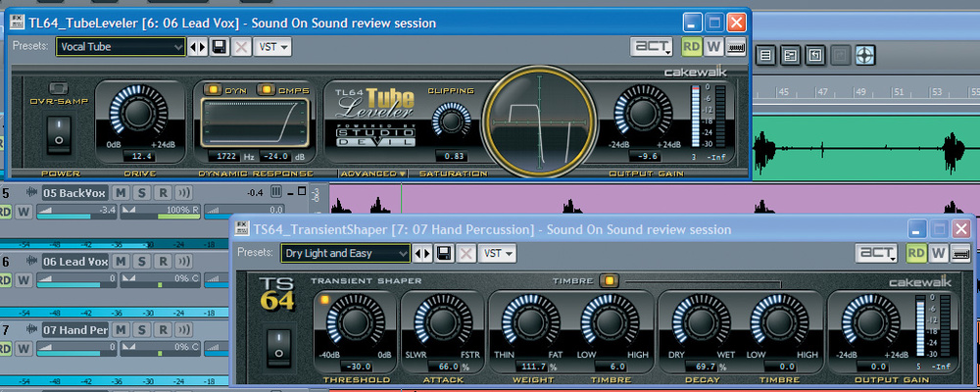980x392 pixels.
Task: Open VST dropdown in TubeLeveler
Action: (272, 47)
